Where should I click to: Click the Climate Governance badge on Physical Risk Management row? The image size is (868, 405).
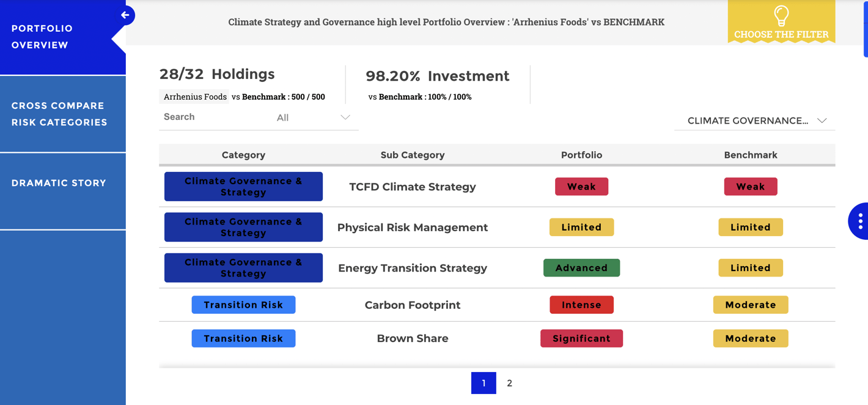(243, 227)
